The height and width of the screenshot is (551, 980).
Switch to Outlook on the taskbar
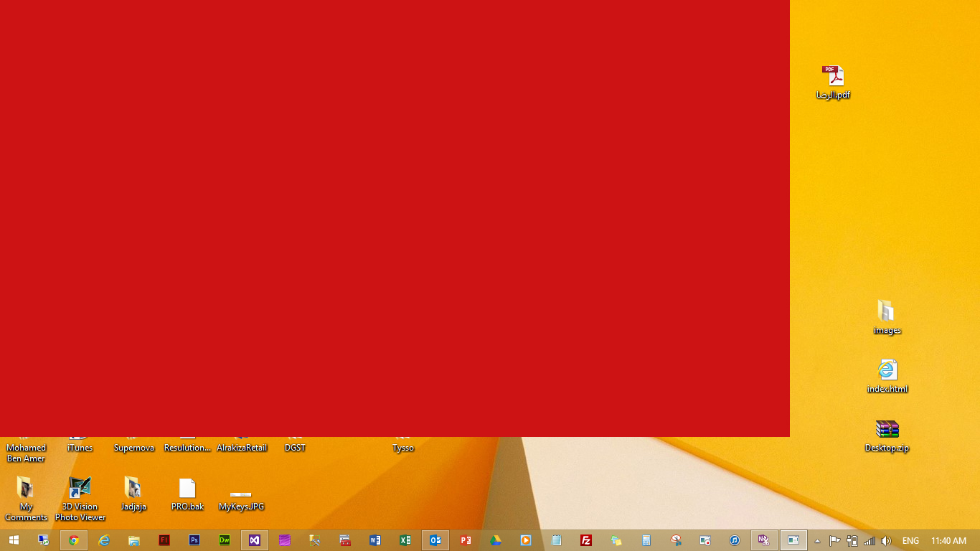coord(435,540)
